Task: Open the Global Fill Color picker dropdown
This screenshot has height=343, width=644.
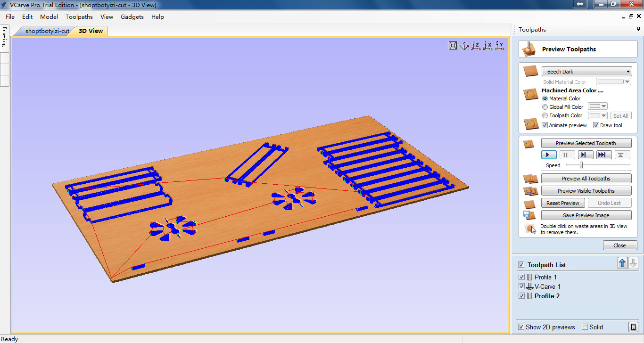Action: tap(598, 107)
